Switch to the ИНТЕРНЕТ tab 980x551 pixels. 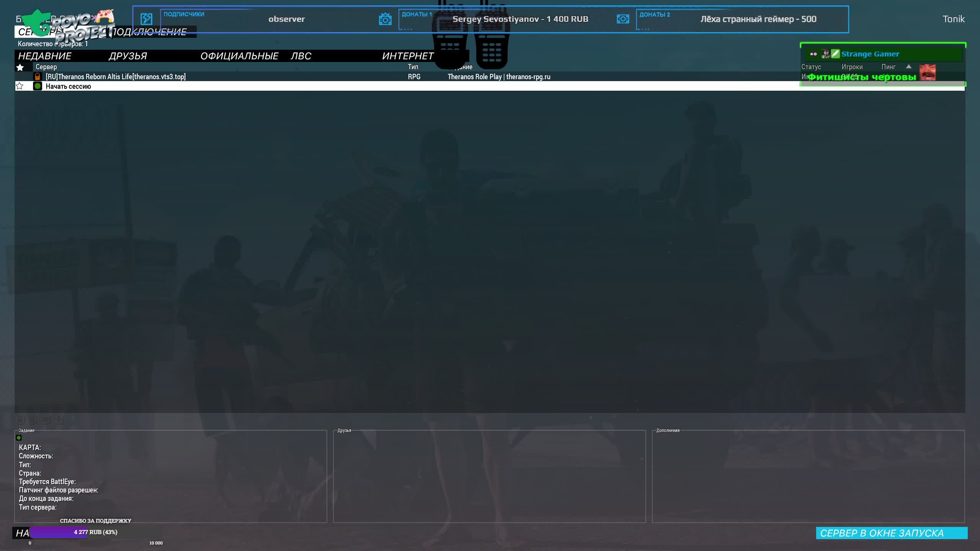tap(408, 56)
